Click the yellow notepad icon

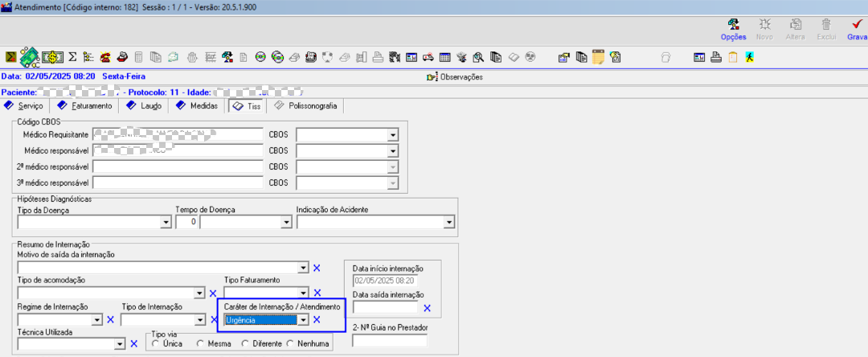(x=598, y=57)
